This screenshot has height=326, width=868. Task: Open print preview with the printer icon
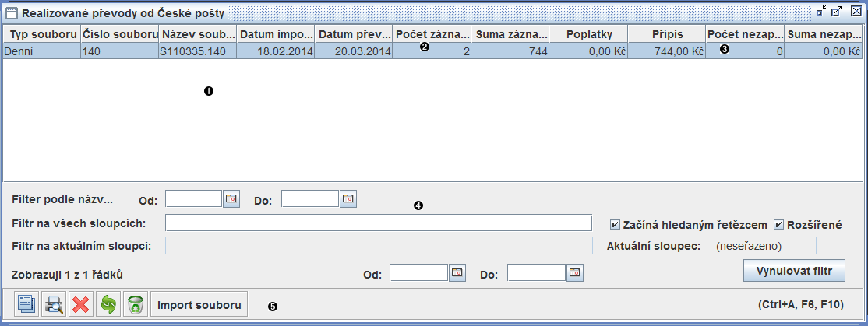[54, 303]
